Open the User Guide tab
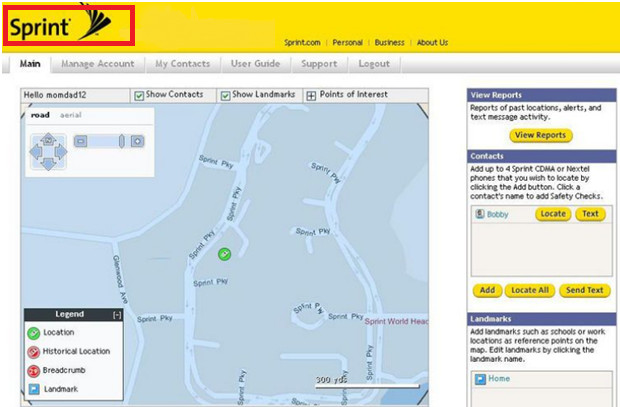The image size is (620, 407). coord(255,64)
